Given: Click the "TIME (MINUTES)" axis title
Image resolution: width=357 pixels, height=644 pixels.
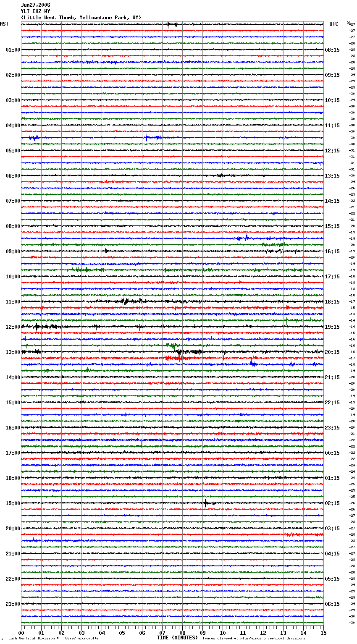Looking at the screenshot, I should tap(177, 638).
